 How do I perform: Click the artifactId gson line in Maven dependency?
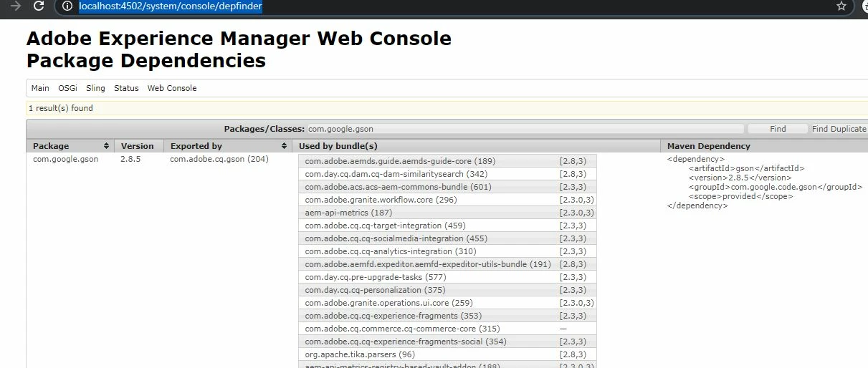pyautogui.click(x=746, y=168)
